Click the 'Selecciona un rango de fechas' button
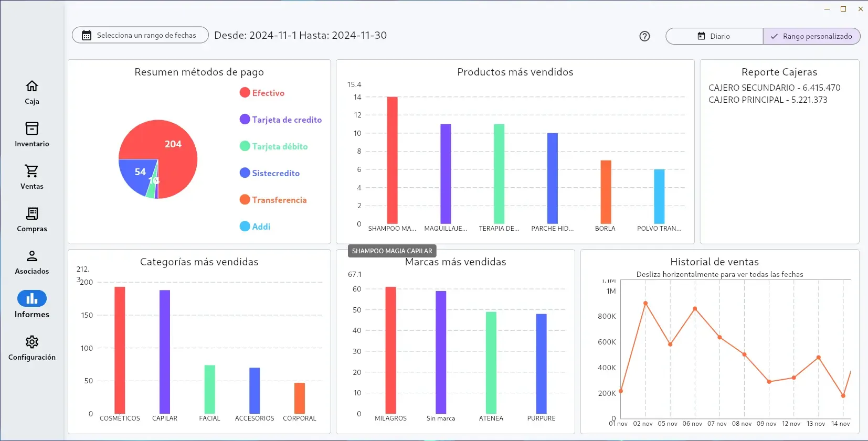868x441 pixels. [140, 35]
